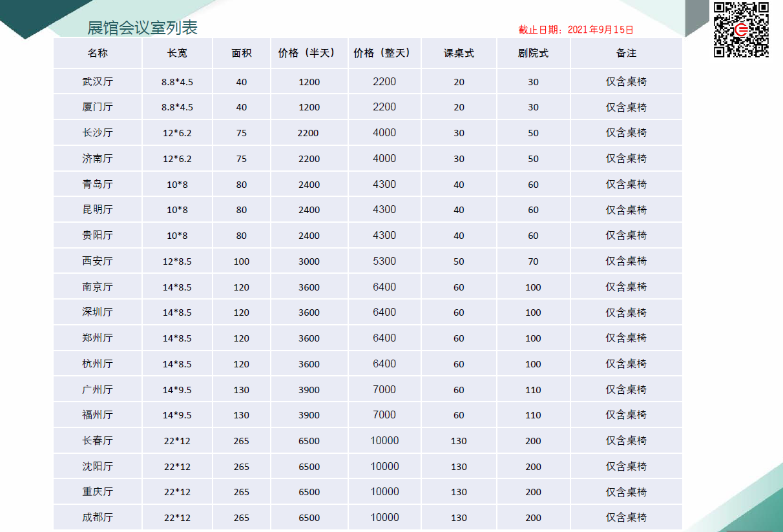Click the 青岛厅 room name cell
Screen dimensions: 783x532
click(x=98, y=185)
